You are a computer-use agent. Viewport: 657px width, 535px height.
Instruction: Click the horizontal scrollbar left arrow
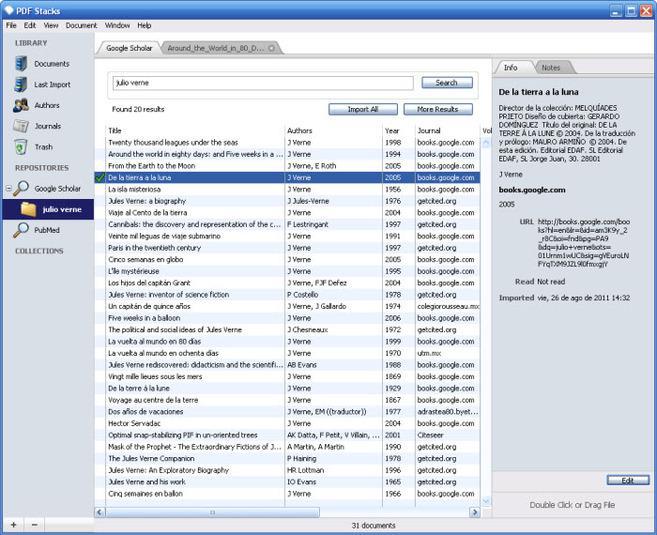[x=100, y=512]
